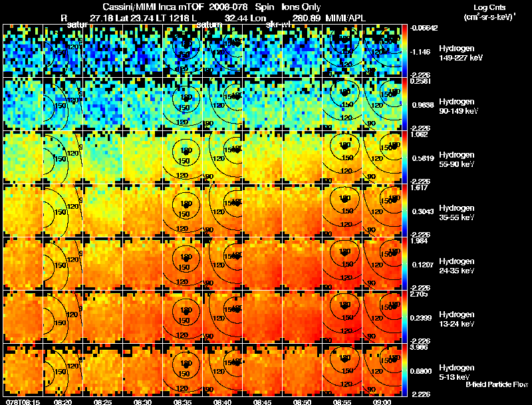Click the Hydrogen 13-24 keV row label
The width and height of the screenshot is (532, 405).
click(457, 319)
